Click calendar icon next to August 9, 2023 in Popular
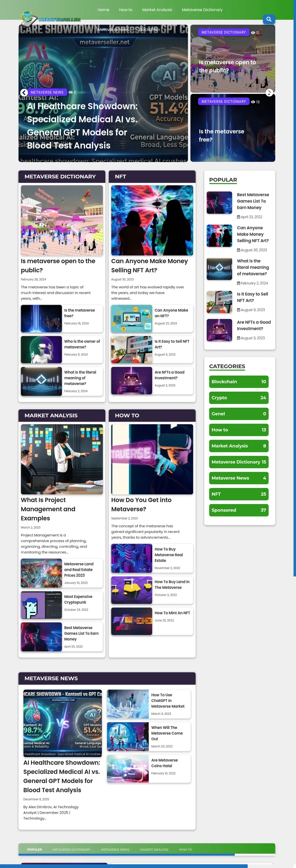Viewport: 296px width, 868px height. point(238,310)
